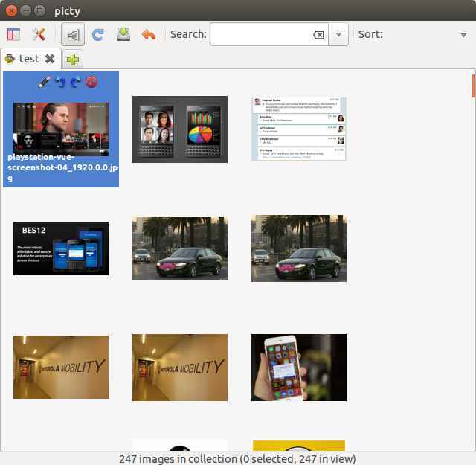Close the test tab
This screenshot has height=465, width=476.
[x=50, y=59]
